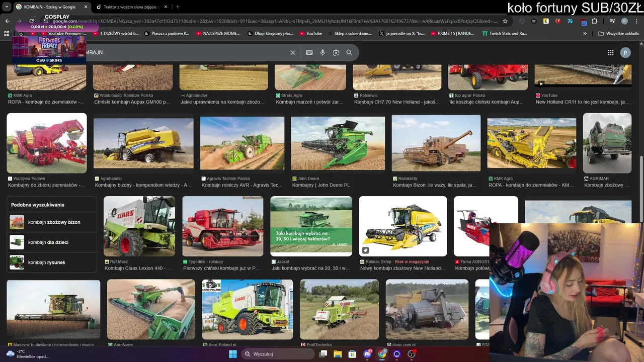Open the Google apps grid
The height and width of the screenshot is (362, 644).
[x=611, y=53]
